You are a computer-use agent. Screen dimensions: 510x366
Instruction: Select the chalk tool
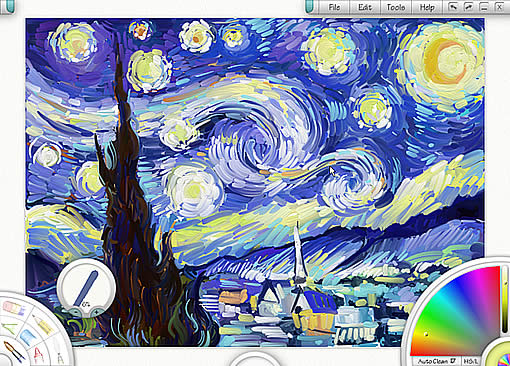[14, 308]
